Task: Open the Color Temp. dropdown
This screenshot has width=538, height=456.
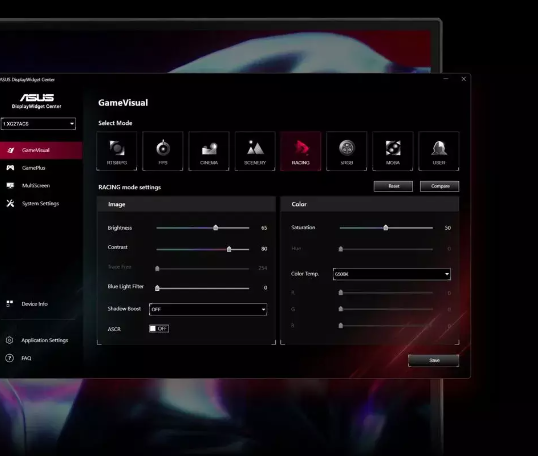Action: point(392,274)
